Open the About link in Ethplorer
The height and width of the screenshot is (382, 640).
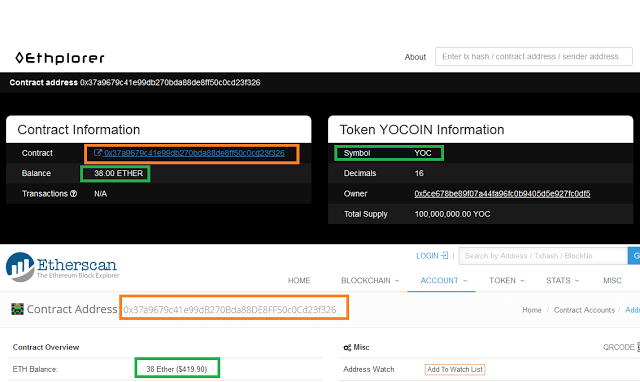(x=415, y=57)
